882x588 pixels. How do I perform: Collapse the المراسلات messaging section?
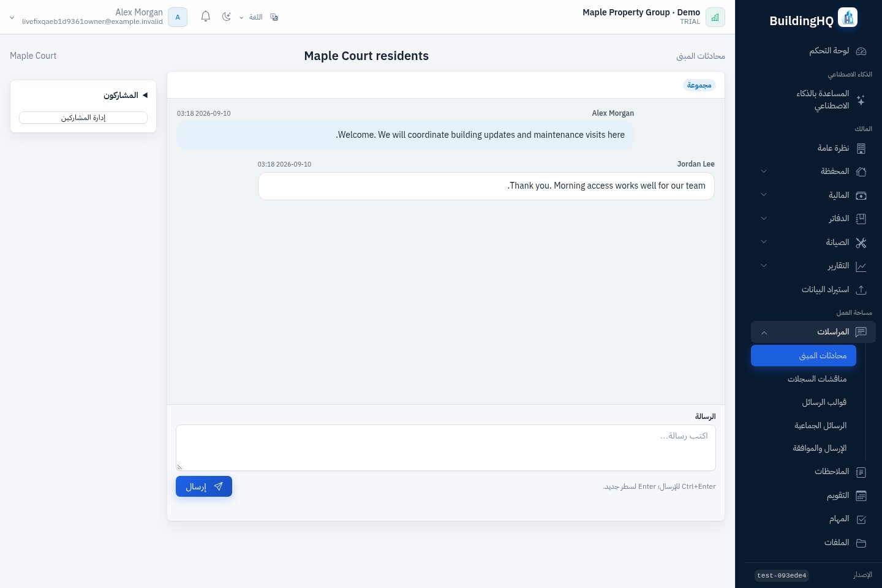(x=813, y=332)
